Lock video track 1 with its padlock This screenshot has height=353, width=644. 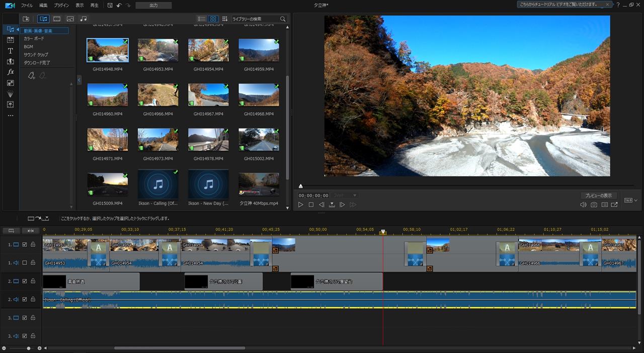click(33, 245)
